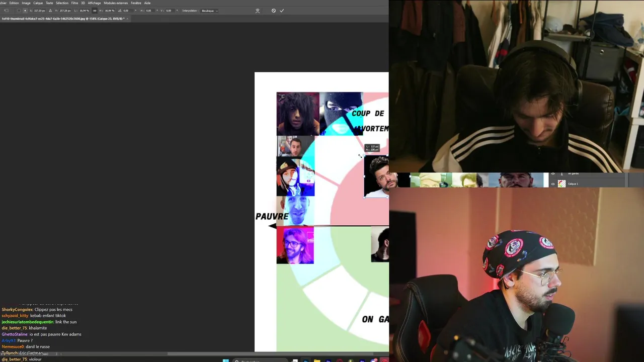644x362 pixels.
Task: Edit the X position field
Action: click(x=39, y=11)
